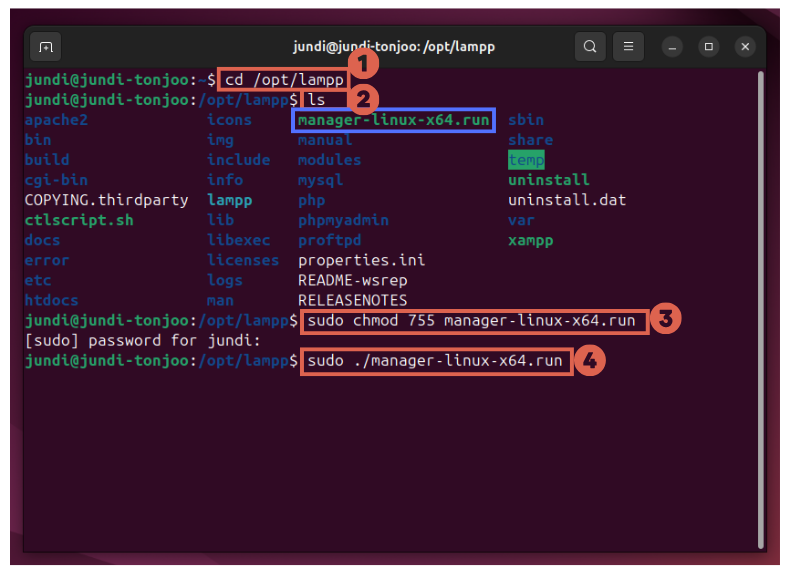
Task: Click the htdocs directory name
Action: (x=51, y=300)
